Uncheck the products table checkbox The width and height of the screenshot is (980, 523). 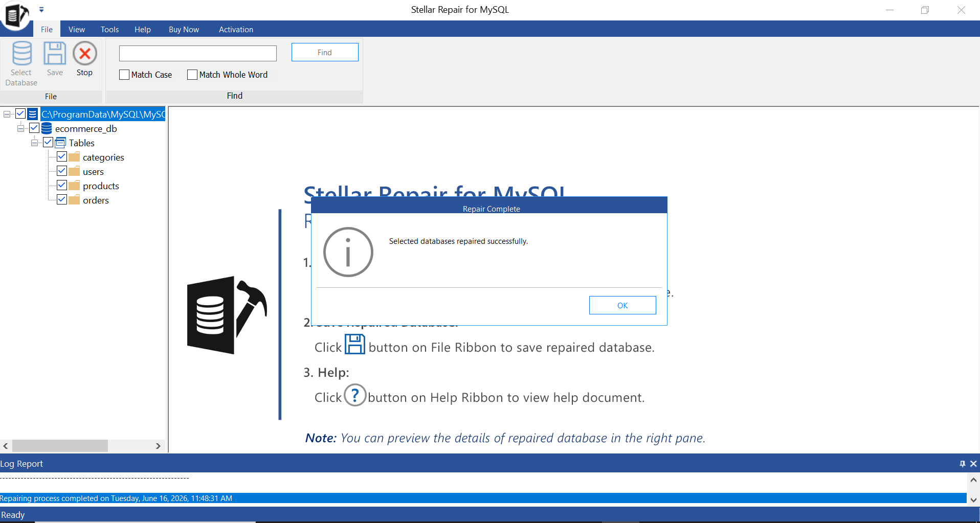coord(62,185)
